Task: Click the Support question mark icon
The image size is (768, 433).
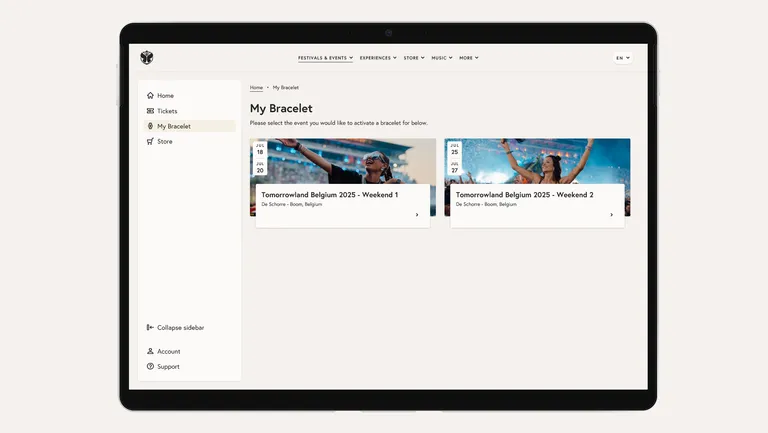Action: (x=150, y=366)
